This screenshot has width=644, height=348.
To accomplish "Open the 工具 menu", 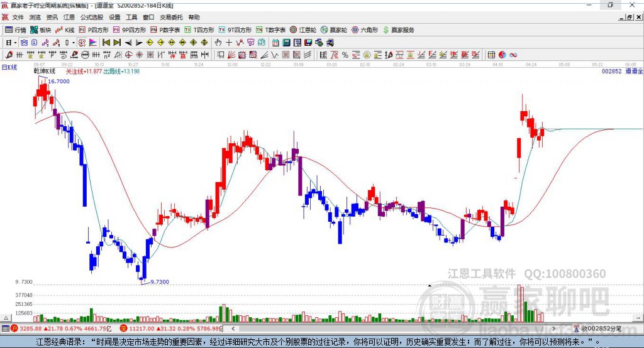I will coord(131,17).
